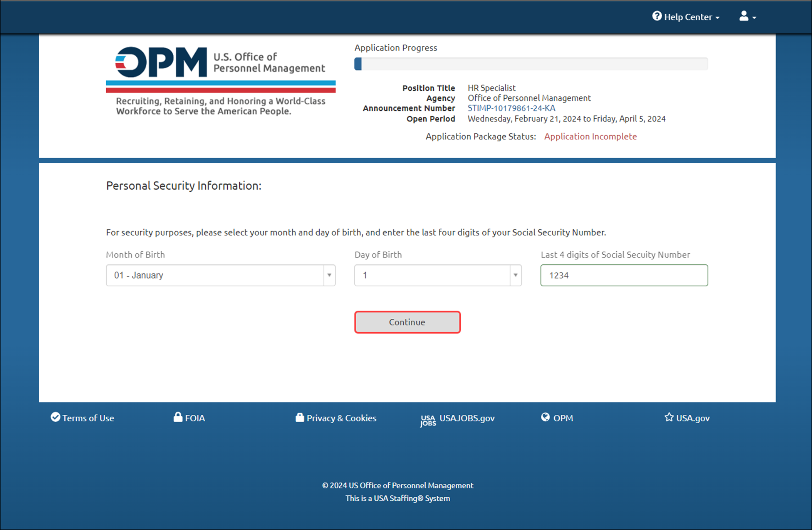Click the USA Staffing System footer text

[x=398, y=498]
